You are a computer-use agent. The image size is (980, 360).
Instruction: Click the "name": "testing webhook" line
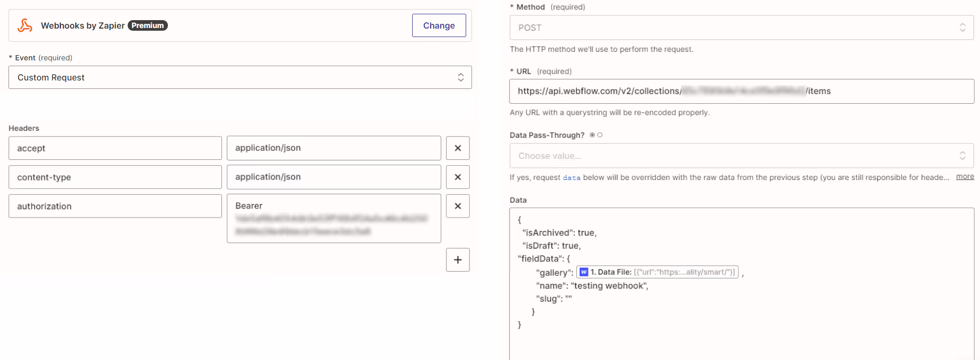(x=592, y=286)
